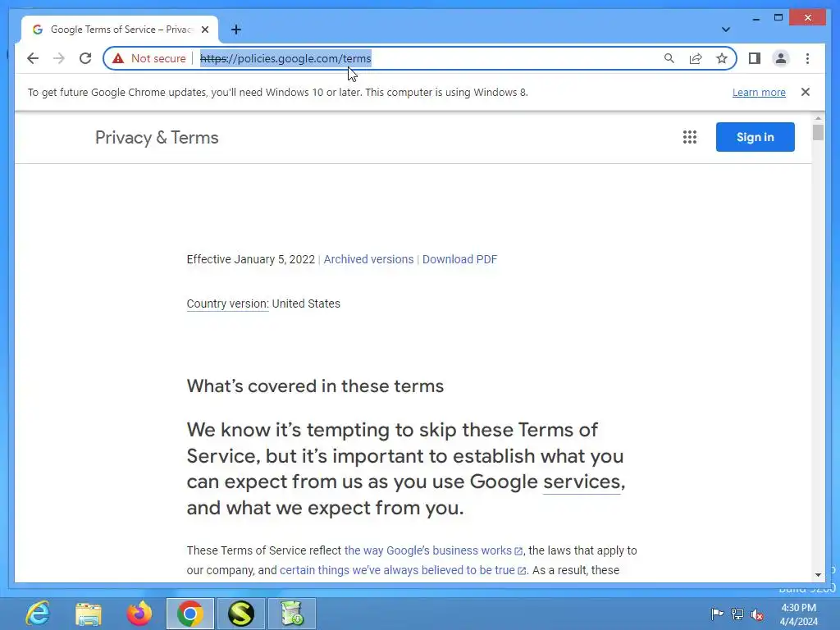Viewport: 840px width, 630px height.
Task: Open the green S app in taskbar
Action: pos(241,614)
